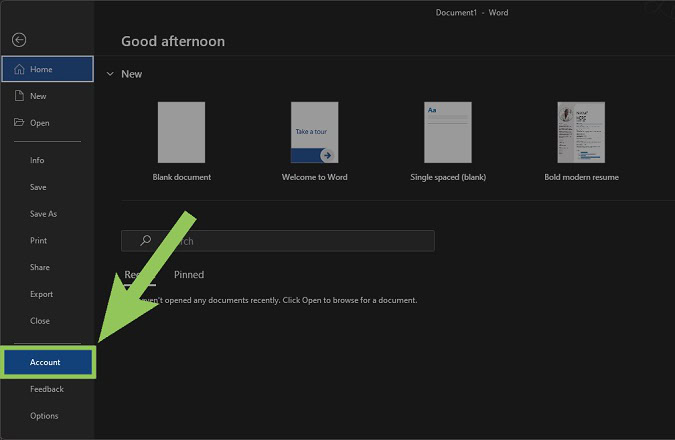Click the back arrow icon
This screenshot has width=675, height=440.
pos(18,40)
